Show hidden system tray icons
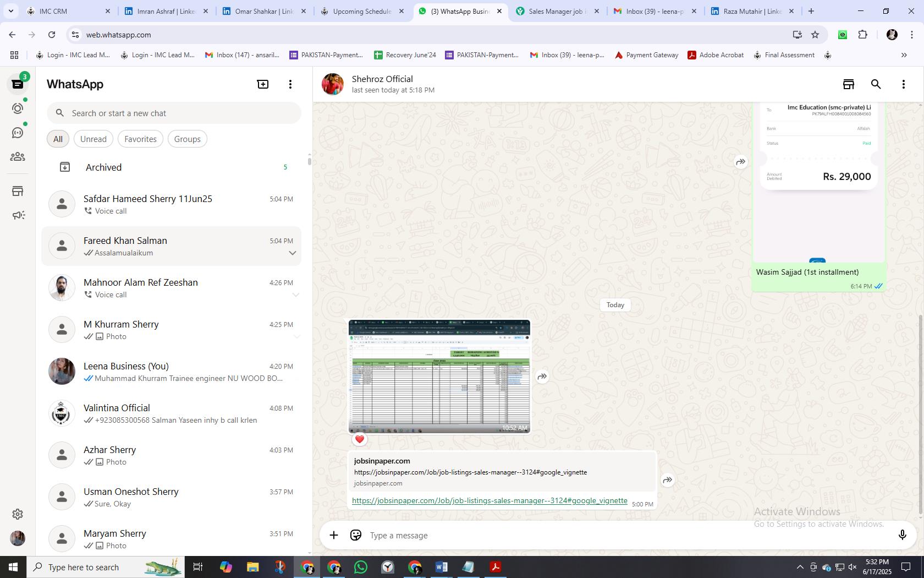924x578 pixels. coord(800,567)
